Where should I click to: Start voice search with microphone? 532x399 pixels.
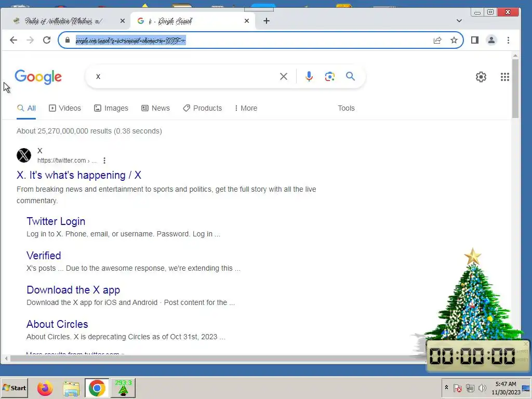[x=309, y=77]
